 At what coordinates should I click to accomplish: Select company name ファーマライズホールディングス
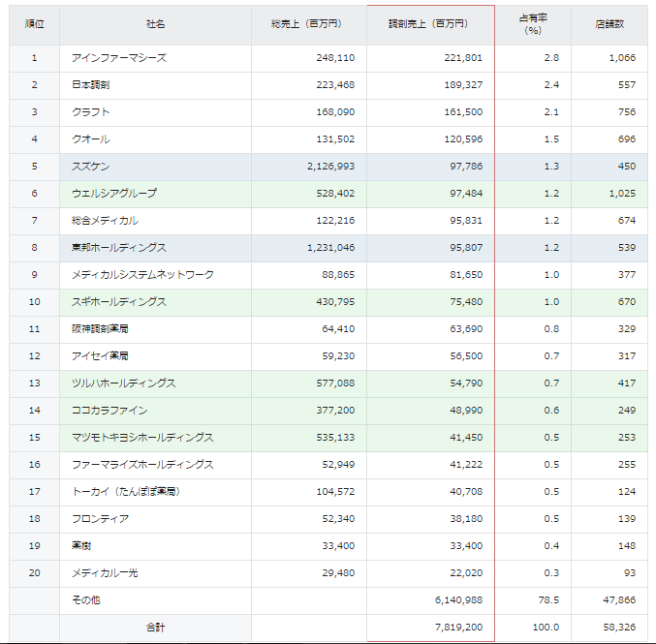point(142,465)
